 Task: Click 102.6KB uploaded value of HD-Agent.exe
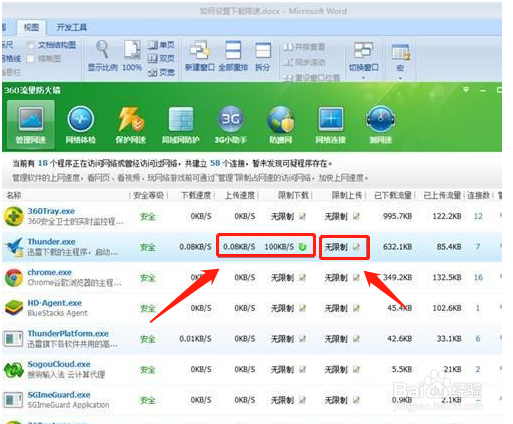(x=447, y=308)
